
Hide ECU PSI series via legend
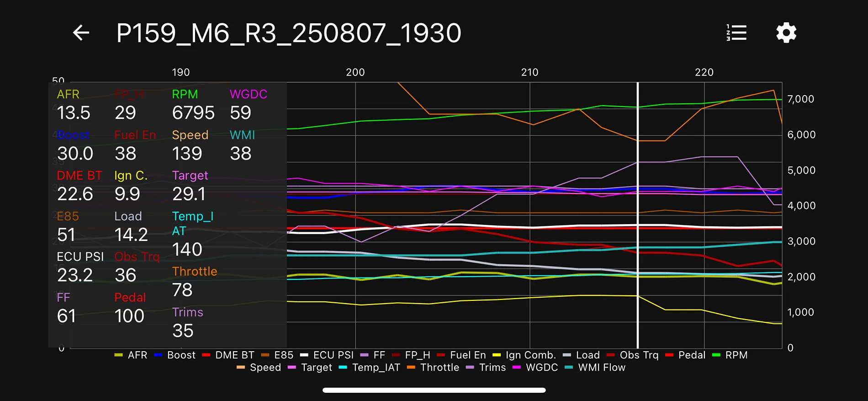coord(327,355)
